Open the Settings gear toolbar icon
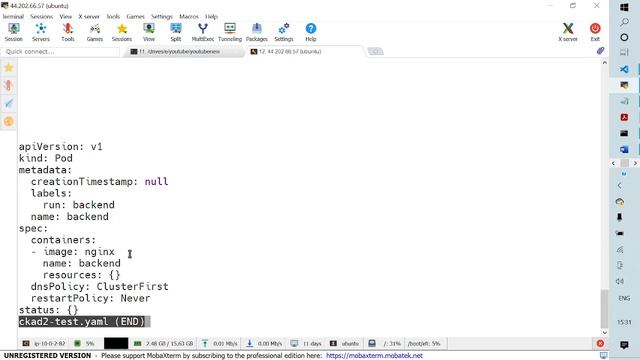Image resolution: width=640 pixels, height=360 pixels. pos(284,32)
